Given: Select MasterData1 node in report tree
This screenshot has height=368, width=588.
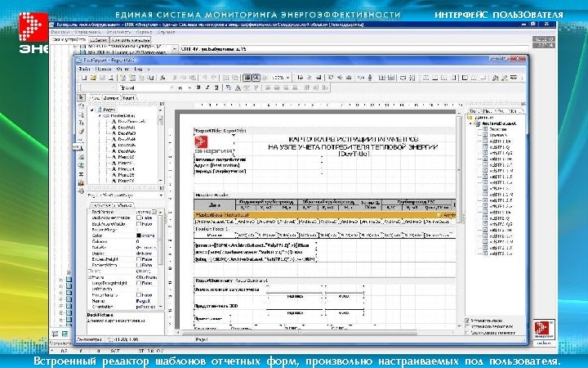Looking at the screenshot, I should click(122, 115).
